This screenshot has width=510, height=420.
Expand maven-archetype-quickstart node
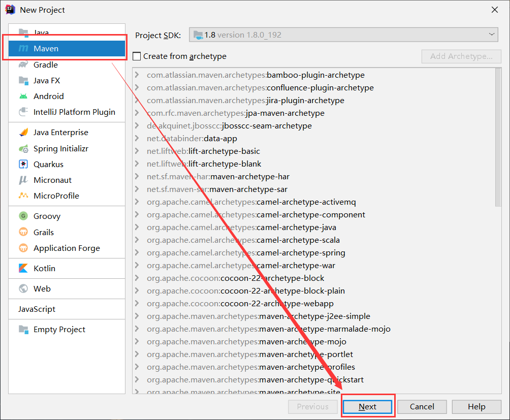tap(137, 379)
